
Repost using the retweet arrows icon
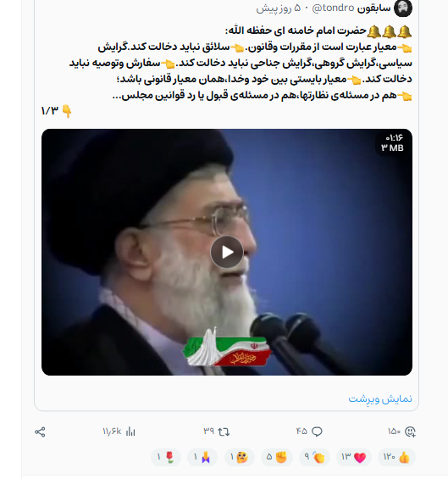click(x=224, y=432)
